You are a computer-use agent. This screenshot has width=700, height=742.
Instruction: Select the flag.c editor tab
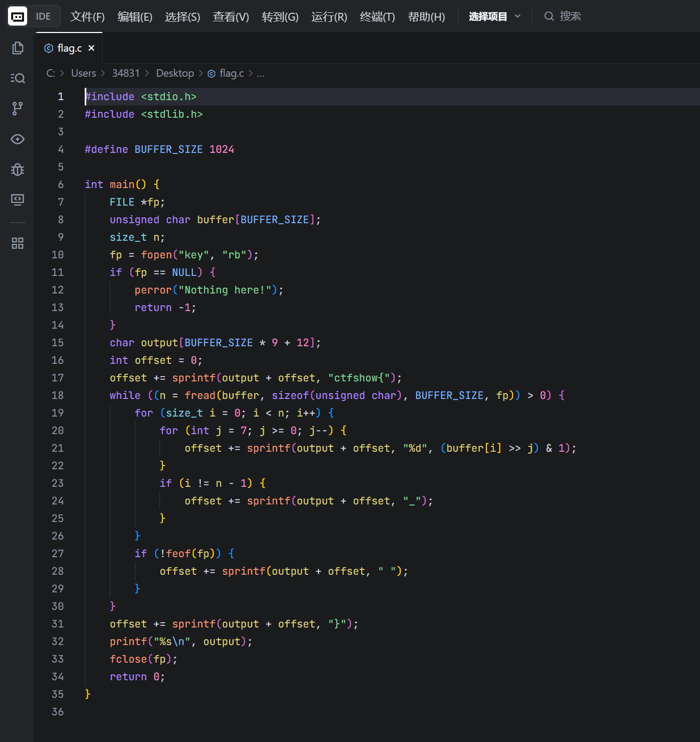(69, 48)
